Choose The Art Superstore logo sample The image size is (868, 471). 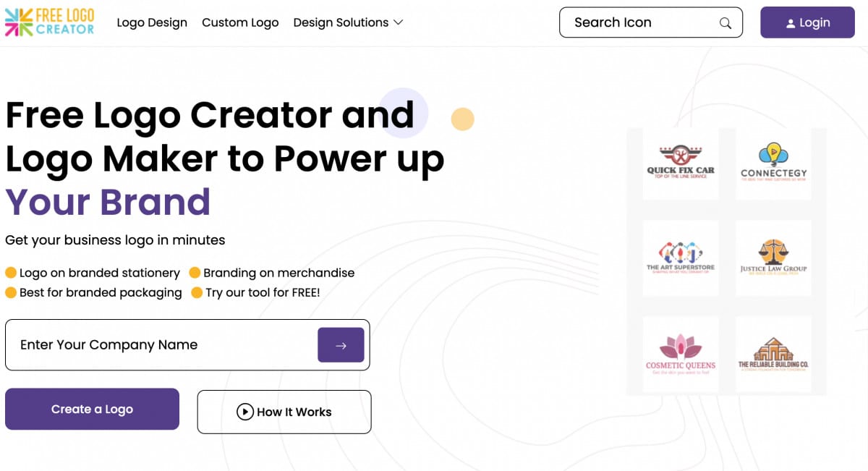pyautogui.click(x=681, y=258)
